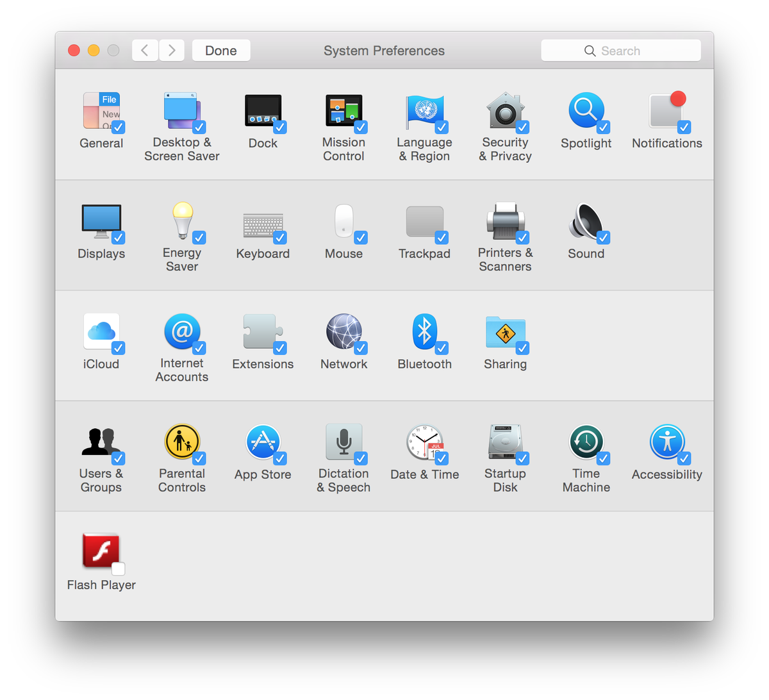This screenshot has width=769, height=700.
Task: Click the Network globe icon
Action: 344,331
